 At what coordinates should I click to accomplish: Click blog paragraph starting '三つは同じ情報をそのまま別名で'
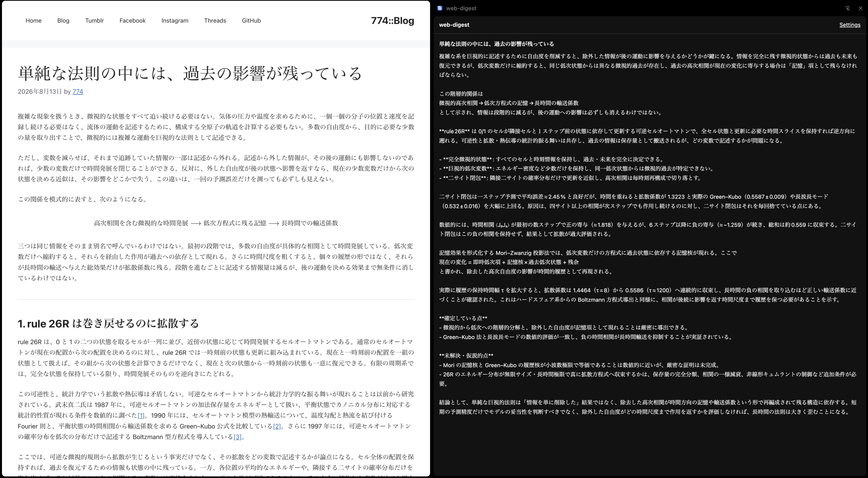pos(216,262)
